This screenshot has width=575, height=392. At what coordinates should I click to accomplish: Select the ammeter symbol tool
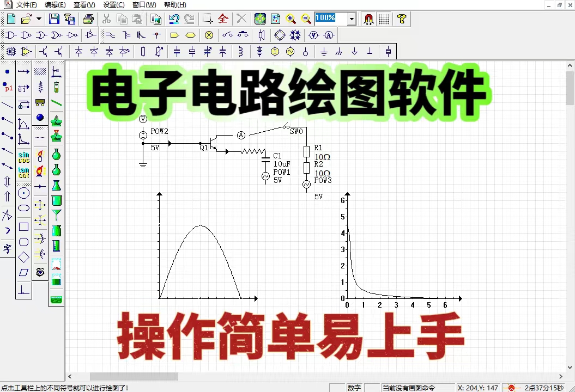(329, 35)
